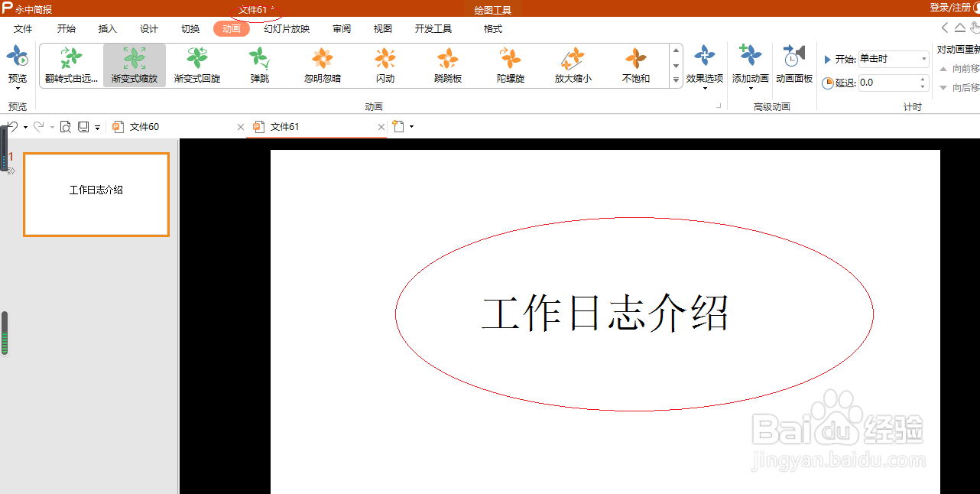Select slide 1 thumbnail in sidebar
Screen dimensions: 980x494
click(96, 194)
